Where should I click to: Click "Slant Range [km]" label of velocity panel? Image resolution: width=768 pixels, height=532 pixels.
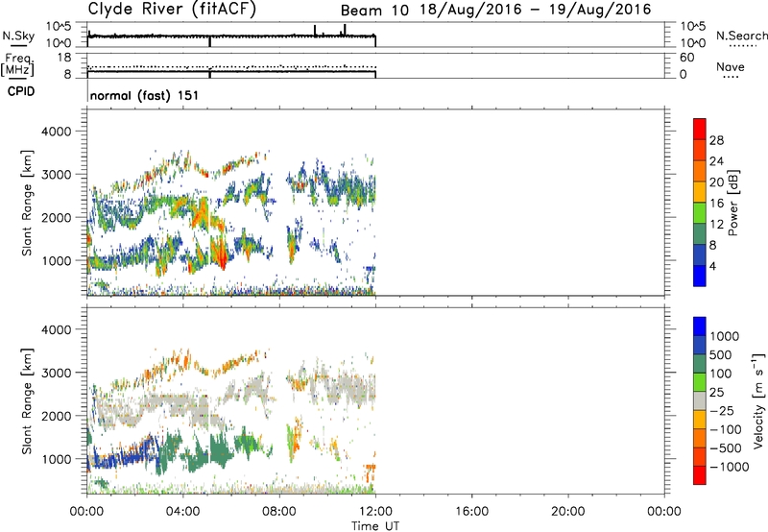pyautogui.click(x=27, y=400)
